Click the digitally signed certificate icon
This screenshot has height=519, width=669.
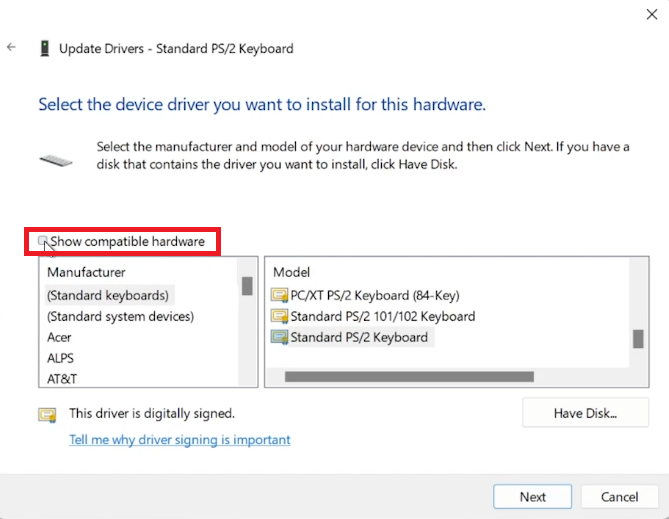47,414
